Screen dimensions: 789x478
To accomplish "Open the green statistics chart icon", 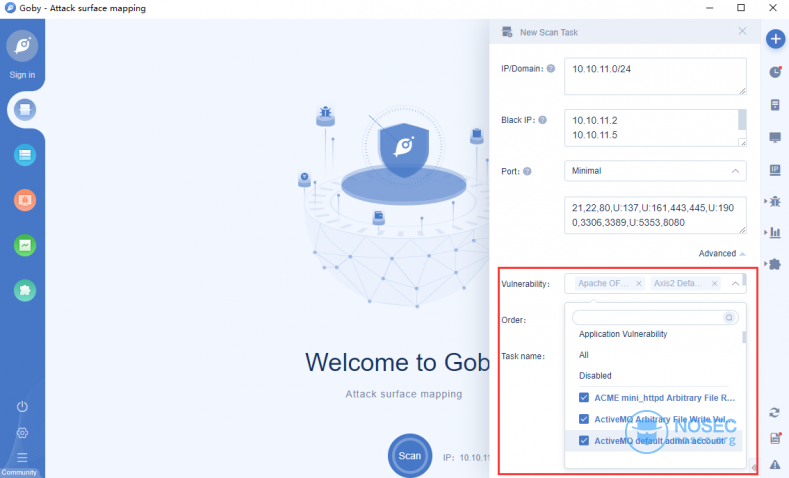I will pos(25,244).
